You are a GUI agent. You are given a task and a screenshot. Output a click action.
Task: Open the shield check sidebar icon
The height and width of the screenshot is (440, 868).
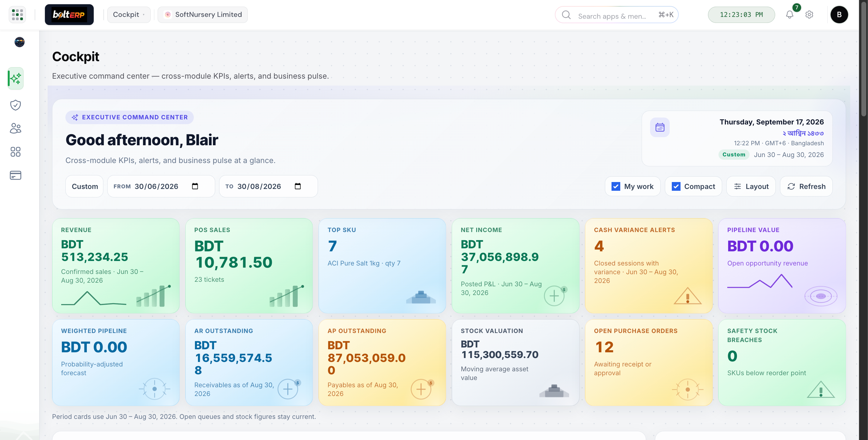pos(15,105)
